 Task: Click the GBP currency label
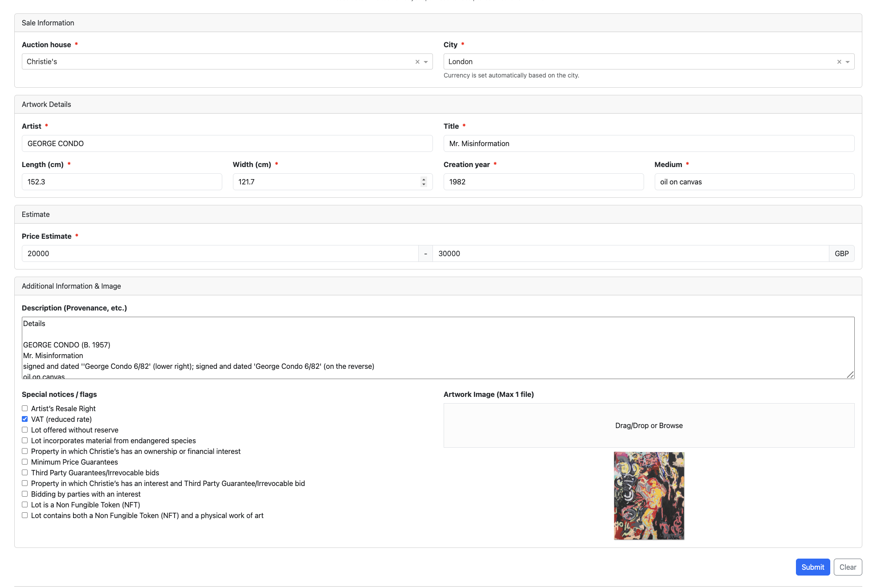point(842,253)
